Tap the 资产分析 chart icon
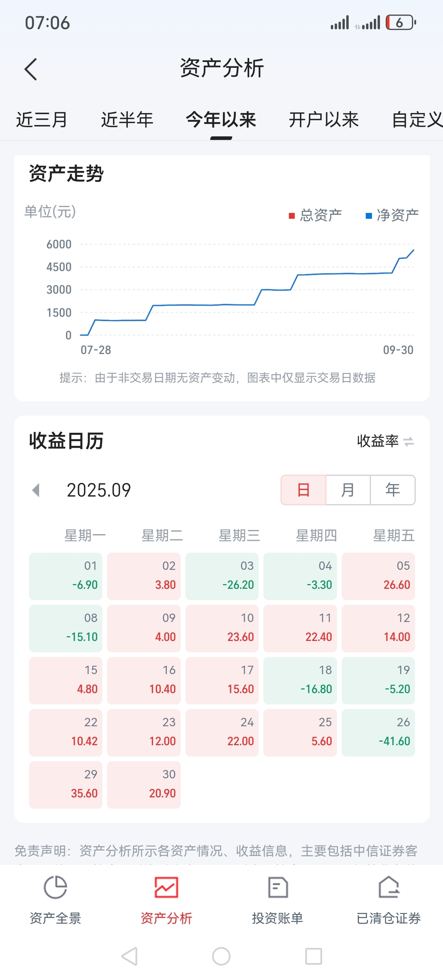 point(166,887)
